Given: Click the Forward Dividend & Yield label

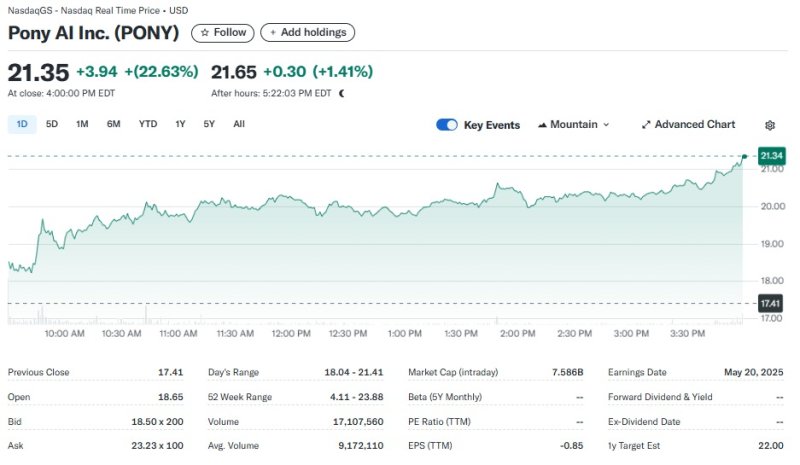Looking at the screenshot, I should [660, 397].
